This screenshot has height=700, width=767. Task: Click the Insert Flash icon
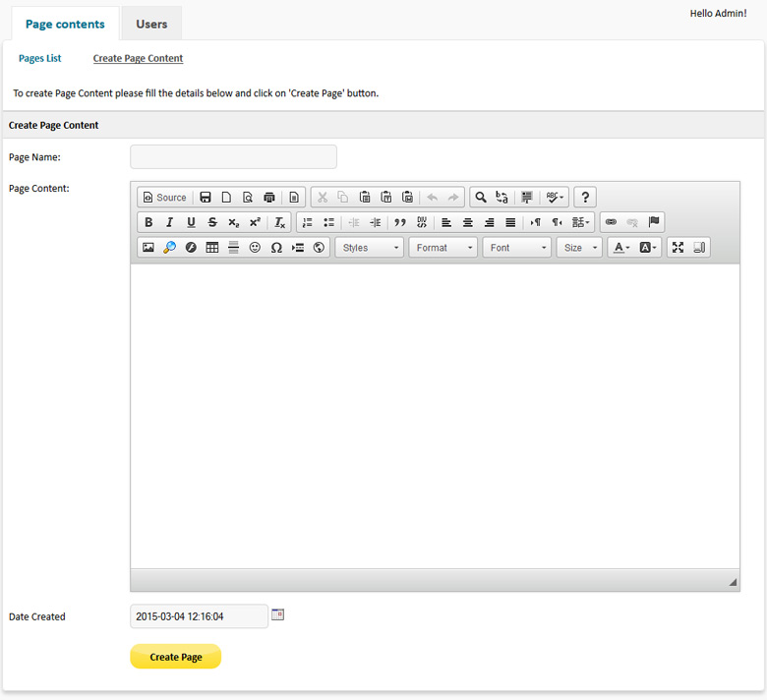pos(191,248)
